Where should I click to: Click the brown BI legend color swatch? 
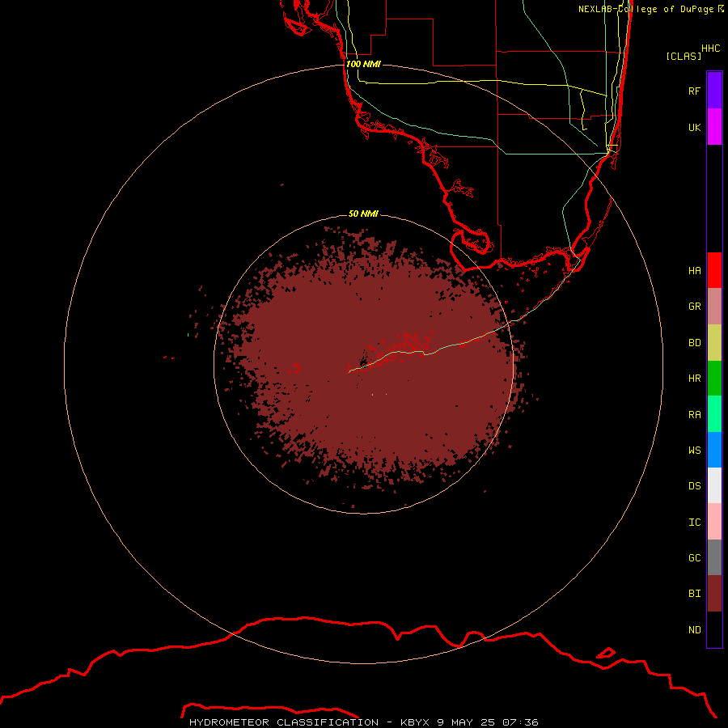click(x=714, y=594)
